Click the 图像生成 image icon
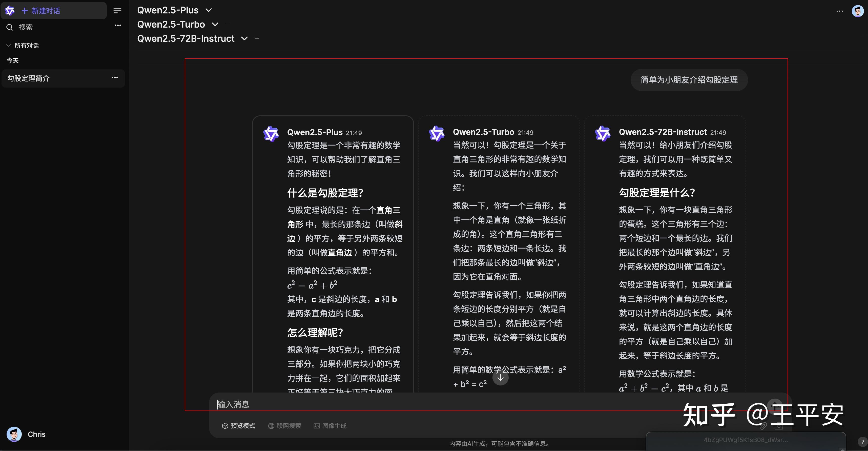868x451 pixels. (317, 426)
